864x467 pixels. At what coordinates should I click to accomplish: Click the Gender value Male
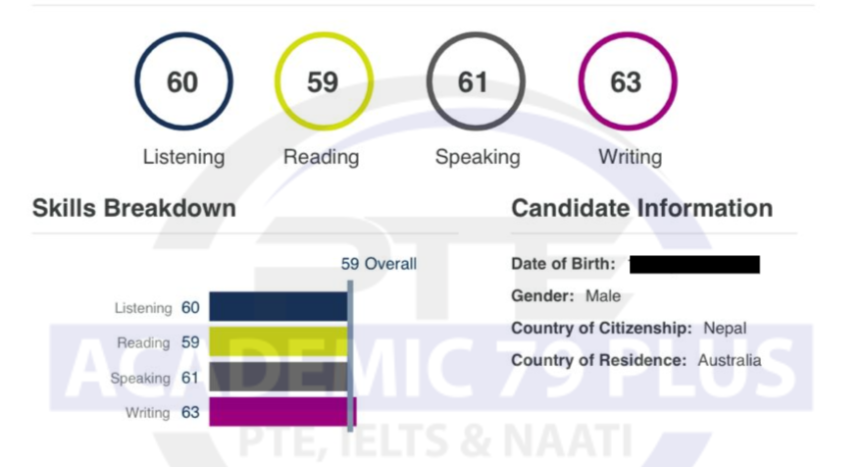[603, 296]
